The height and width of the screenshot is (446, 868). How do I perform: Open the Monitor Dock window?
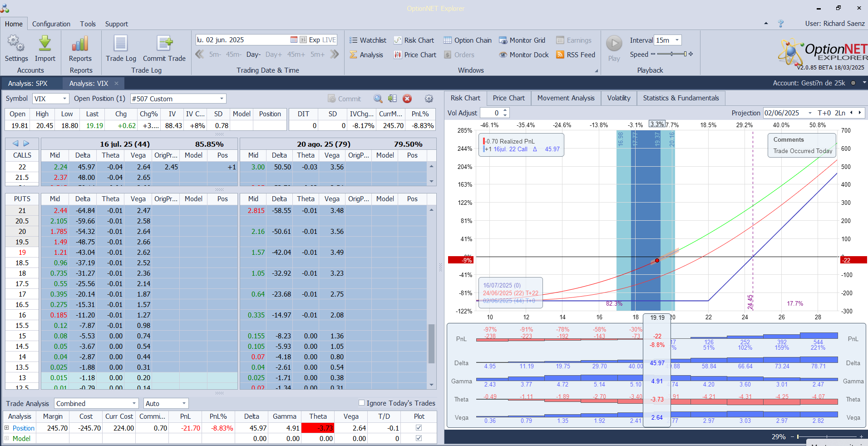tap(524, 55)
